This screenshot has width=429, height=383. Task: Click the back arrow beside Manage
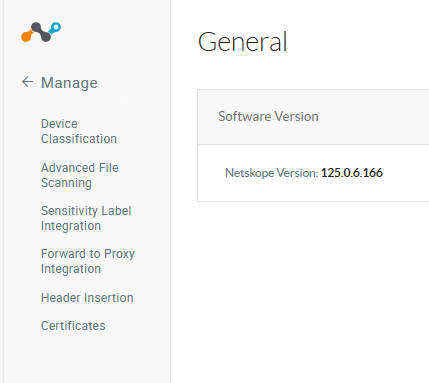coord(27,82)
